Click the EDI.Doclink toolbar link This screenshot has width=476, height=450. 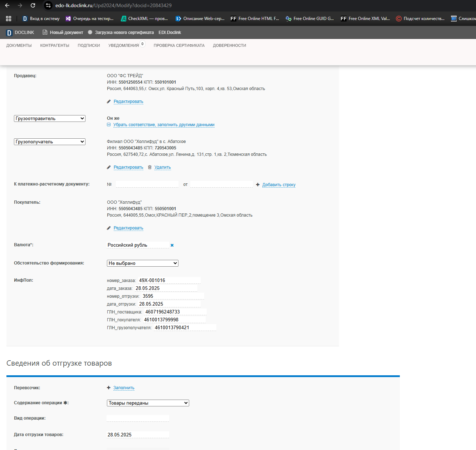click(x=170, y=33)
